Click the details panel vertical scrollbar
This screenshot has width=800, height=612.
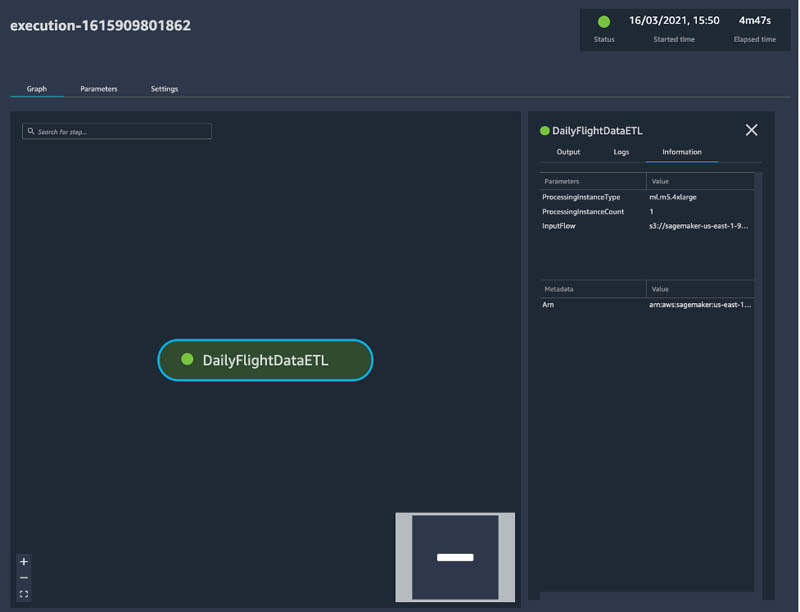[x=759, y=386]
